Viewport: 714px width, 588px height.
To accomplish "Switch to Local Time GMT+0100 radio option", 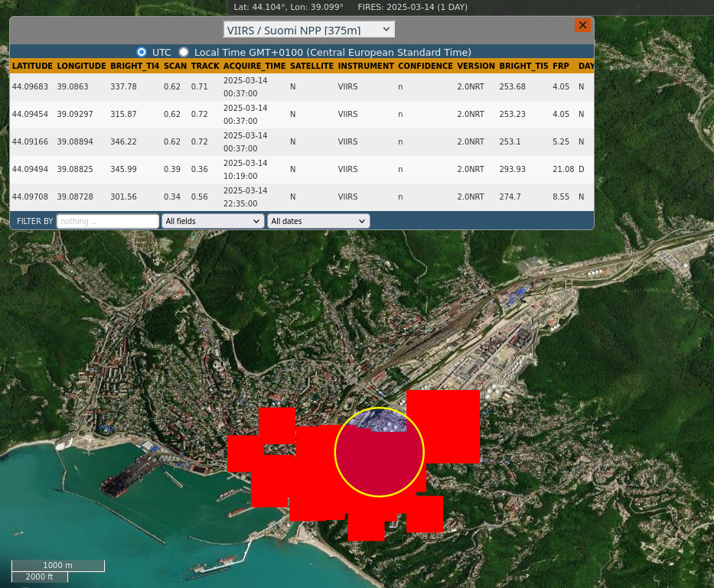I will (184, 52).
